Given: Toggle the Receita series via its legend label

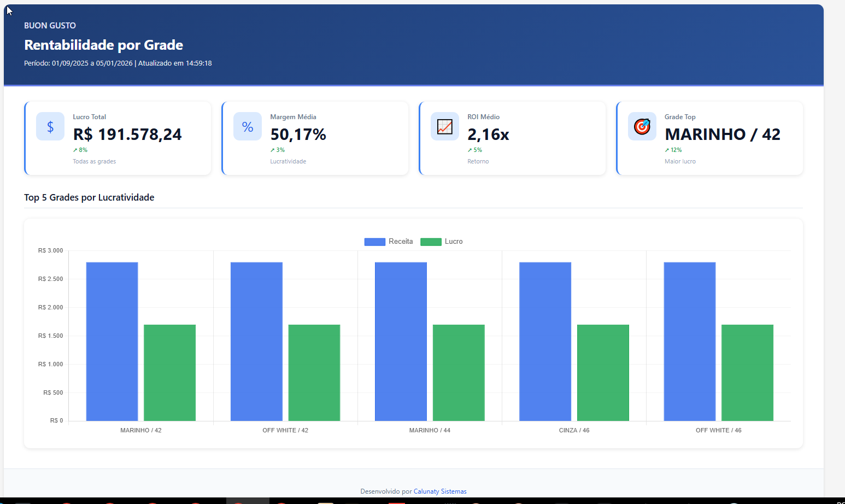Looking at the screenshot, I should (x=401, y=242).
